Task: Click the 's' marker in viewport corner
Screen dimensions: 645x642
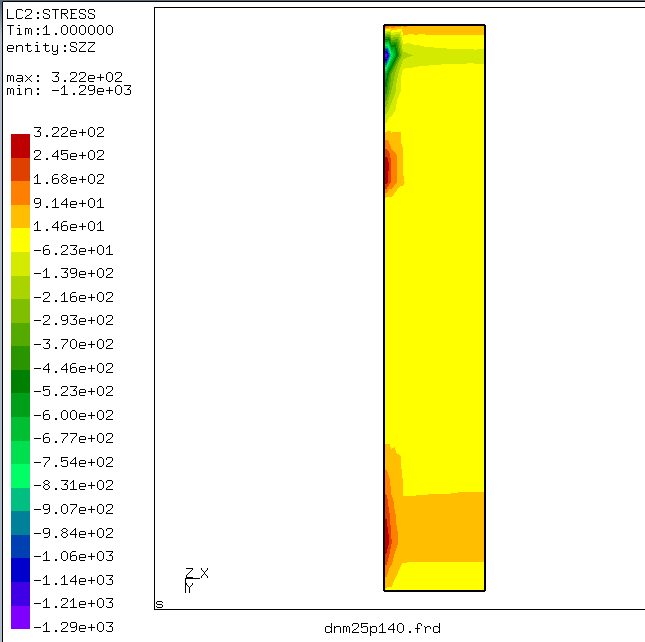Action: [x=160, y=604]
